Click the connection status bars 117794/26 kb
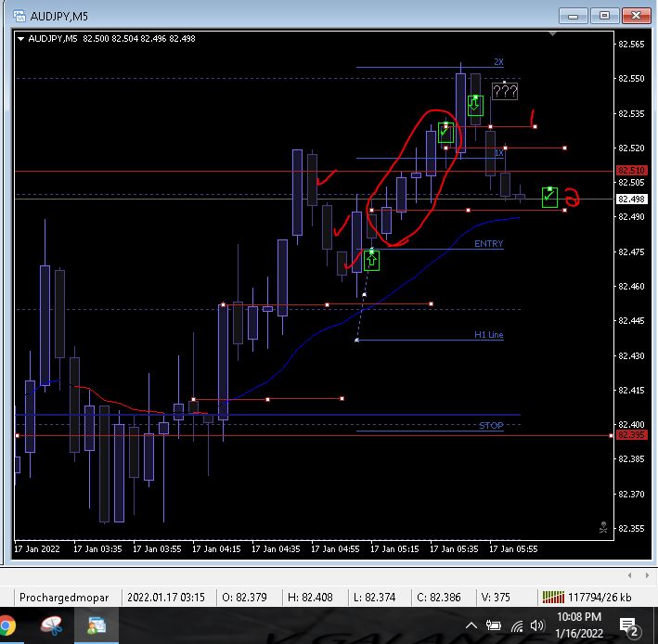This screenshot has height=644, width=658. (587, 598)
